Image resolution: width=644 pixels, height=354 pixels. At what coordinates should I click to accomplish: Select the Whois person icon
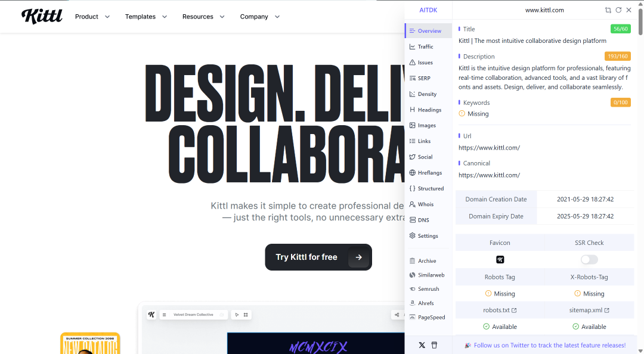tap(413, 204)
